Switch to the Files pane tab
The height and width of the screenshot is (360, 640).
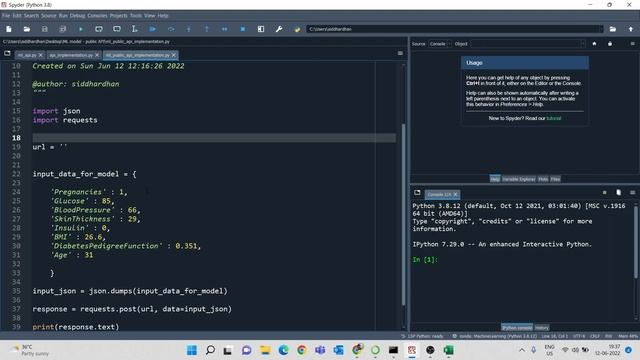coord(555,179)
